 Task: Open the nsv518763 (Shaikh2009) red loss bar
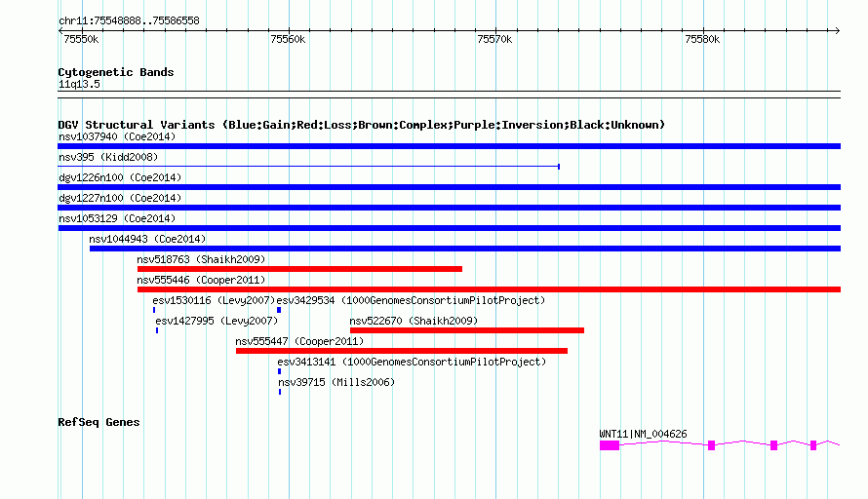(x=299, y=269)
